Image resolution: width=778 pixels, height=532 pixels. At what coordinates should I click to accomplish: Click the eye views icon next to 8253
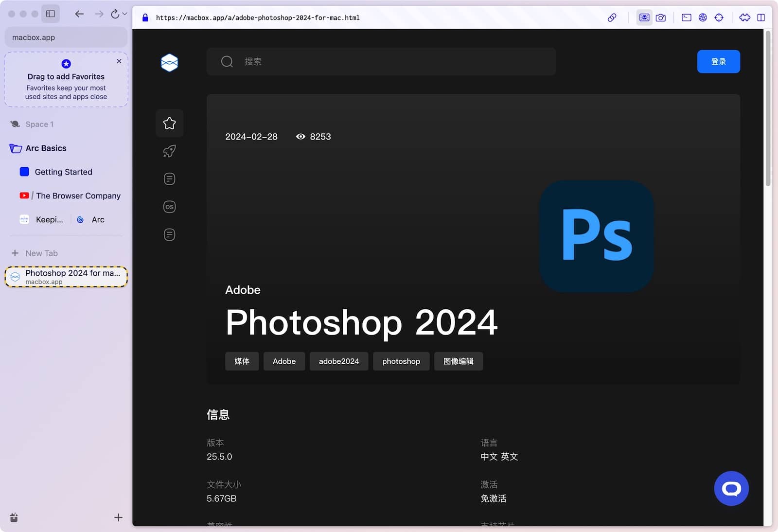[x=301, y=137]
